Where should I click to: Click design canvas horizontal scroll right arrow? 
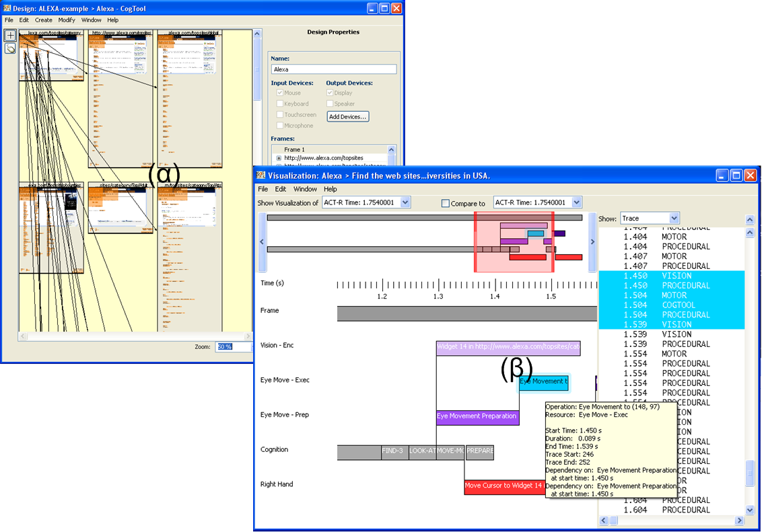248,336
